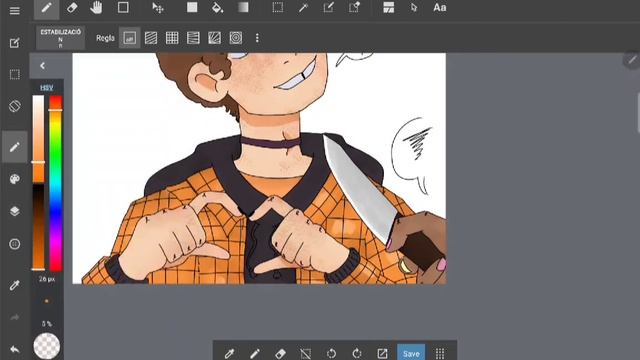This screenshot has width=640, height=360.
Task: Open the color palette panel
Action: pos(15,179)
